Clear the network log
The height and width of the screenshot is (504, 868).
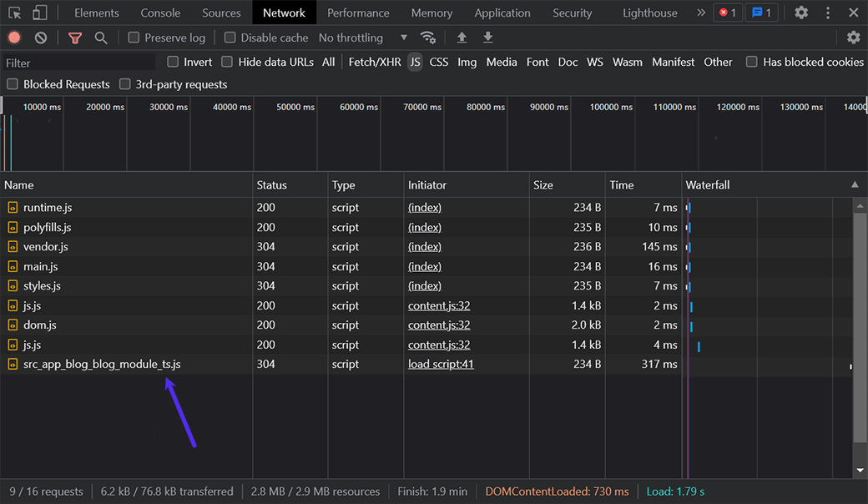coord(41,38)
